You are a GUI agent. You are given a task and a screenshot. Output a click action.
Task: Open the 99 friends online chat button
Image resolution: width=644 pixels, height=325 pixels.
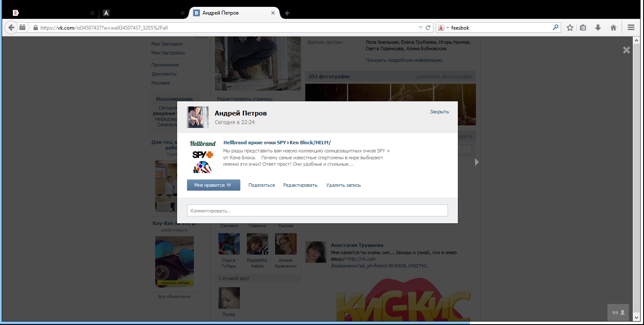click(x=618, y=313)
